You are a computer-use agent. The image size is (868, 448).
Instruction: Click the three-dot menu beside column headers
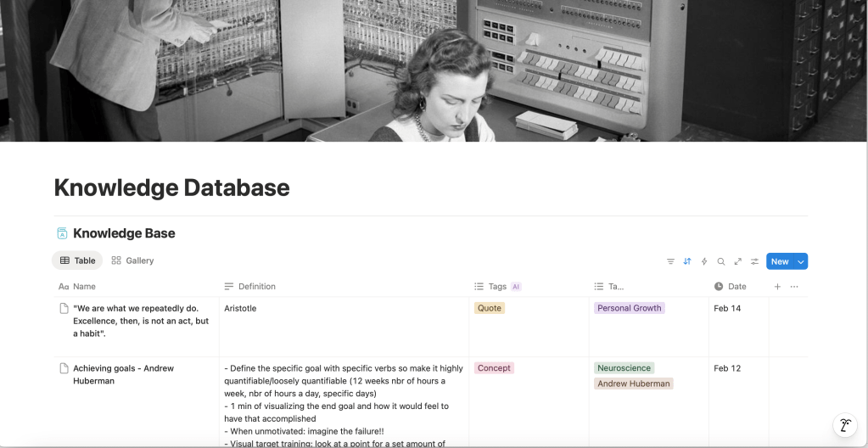tap(794, 287)
